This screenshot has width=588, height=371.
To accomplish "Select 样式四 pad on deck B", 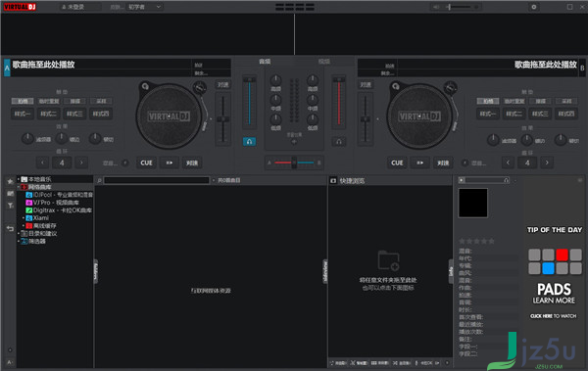I will click(x=566, y=114).
